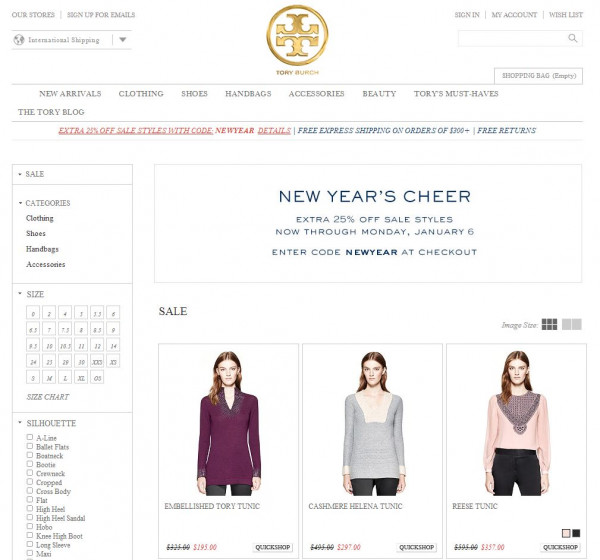
Task: Switch to small grid image size icon
Action: [549, 325]
